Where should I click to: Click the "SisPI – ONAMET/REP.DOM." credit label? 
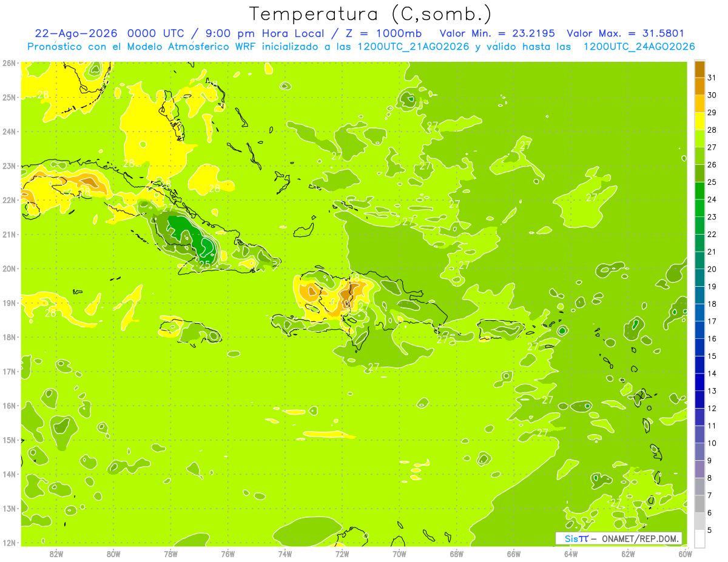point(619,538)
